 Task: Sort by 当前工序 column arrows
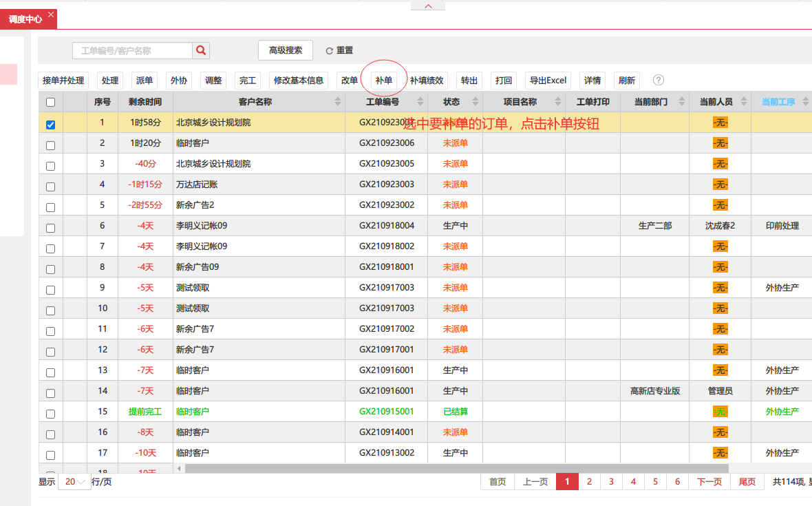coord(805,101)
